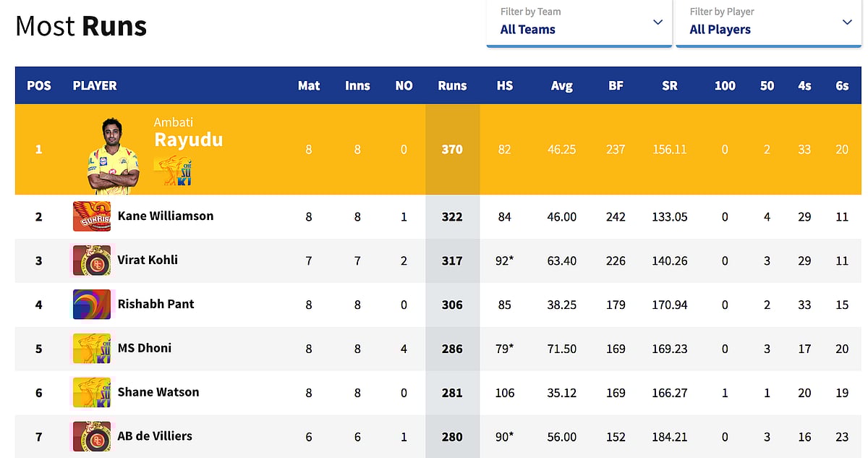Click the Sunrisers logo beside Kane Williamson

(91, 216)
